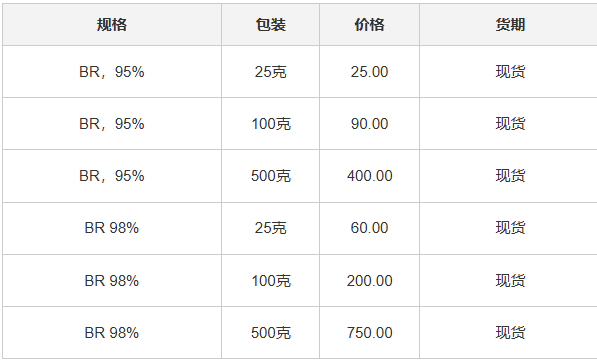The image size is (597, 360).
Task: Click the price 60.00 cell
Action: click(x=369, y=228)
